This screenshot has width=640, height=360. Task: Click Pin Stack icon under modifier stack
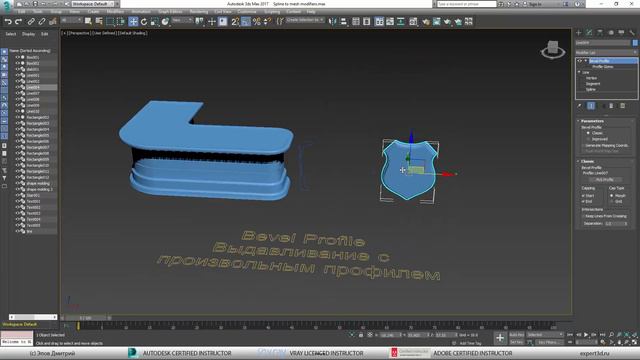580,106
